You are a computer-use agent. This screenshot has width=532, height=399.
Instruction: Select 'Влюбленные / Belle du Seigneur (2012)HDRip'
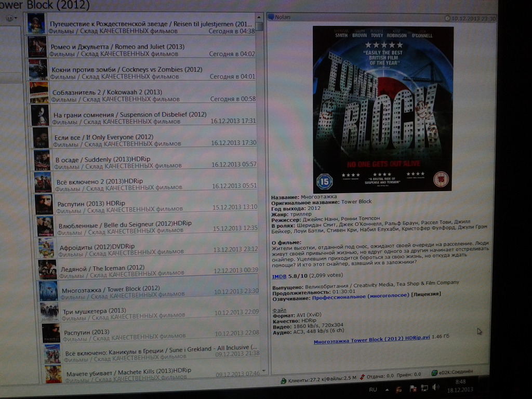[x=147, y=226]
